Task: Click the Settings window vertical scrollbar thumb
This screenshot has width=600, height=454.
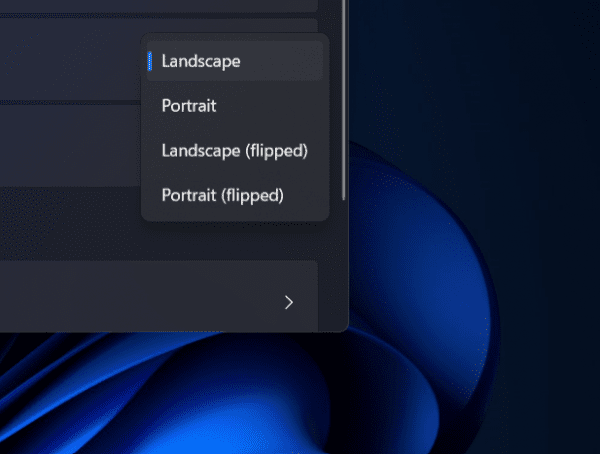Action: (344, 100)
